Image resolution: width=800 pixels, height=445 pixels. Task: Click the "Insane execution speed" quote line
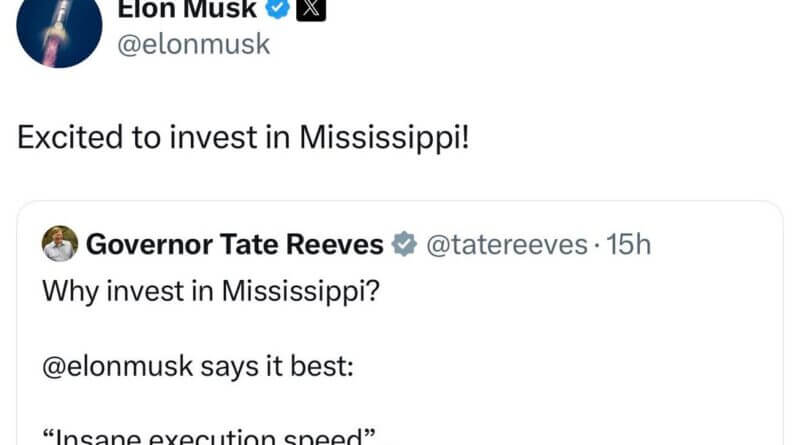tap(208, 438)
